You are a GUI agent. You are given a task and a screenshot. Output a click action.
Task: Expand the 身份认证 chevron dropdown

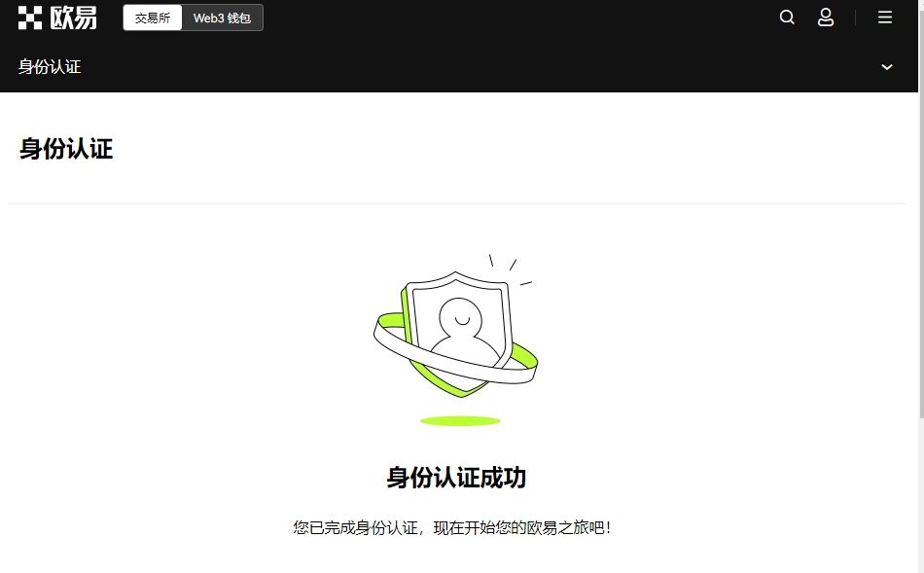pyautogui.click(x=886, y=67)
